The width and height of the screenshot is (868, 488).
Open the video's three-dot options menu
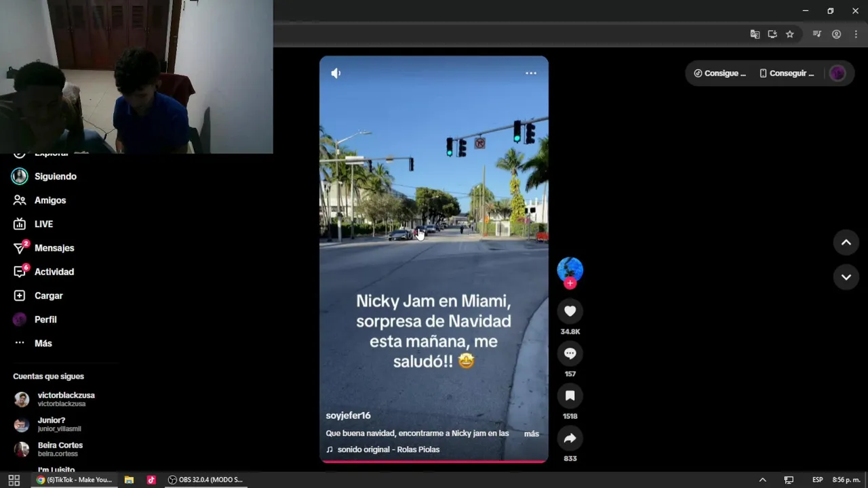coord(531,73)
